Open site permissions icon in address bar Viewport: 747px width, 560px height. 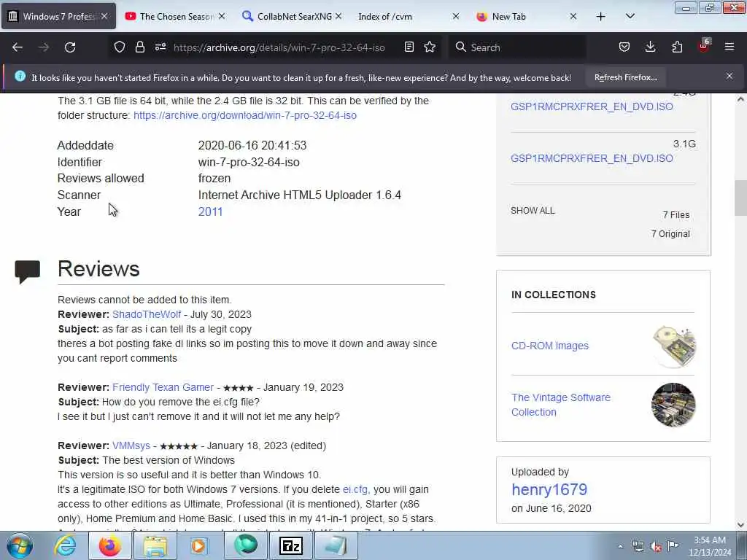click(160, 47)
